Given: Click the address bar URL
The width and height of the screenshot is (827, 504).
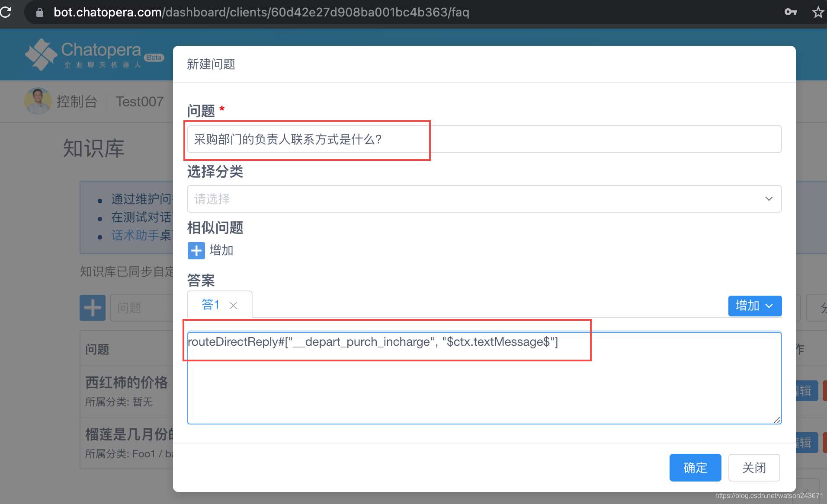Looking at the screenshot, I should coord(261,12).
